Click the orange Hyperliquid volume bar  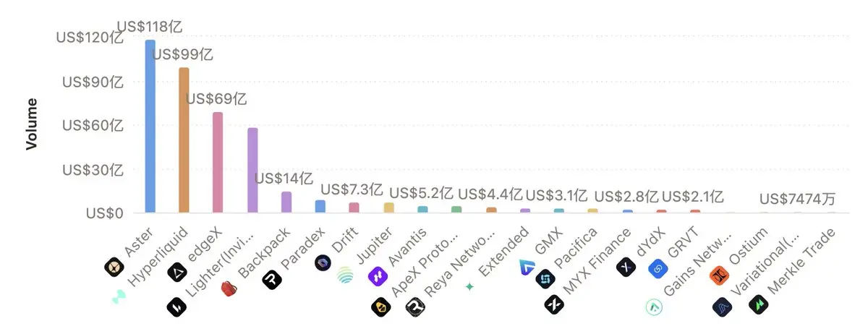tap(184, 140)
